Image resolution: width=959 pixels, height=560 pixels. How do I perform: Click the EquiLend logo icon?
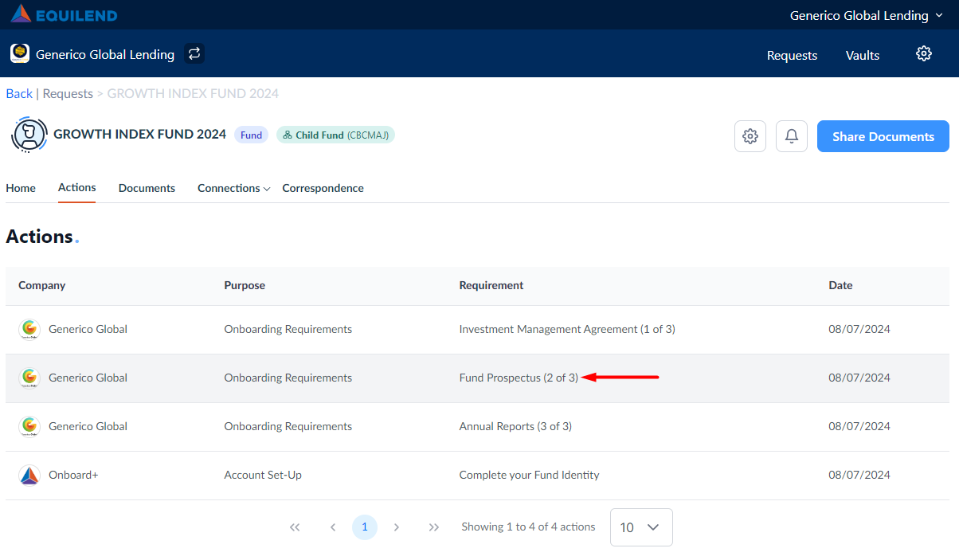21,14
